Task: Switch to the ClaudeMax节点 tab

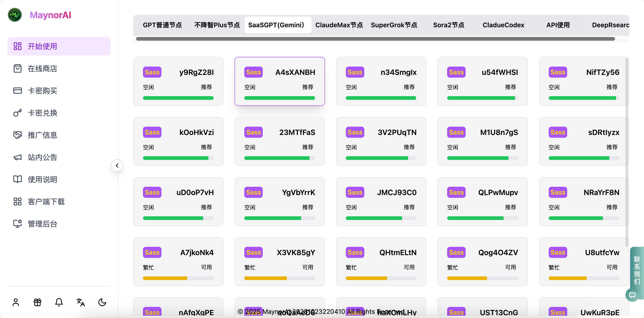Action: (339, 25)
